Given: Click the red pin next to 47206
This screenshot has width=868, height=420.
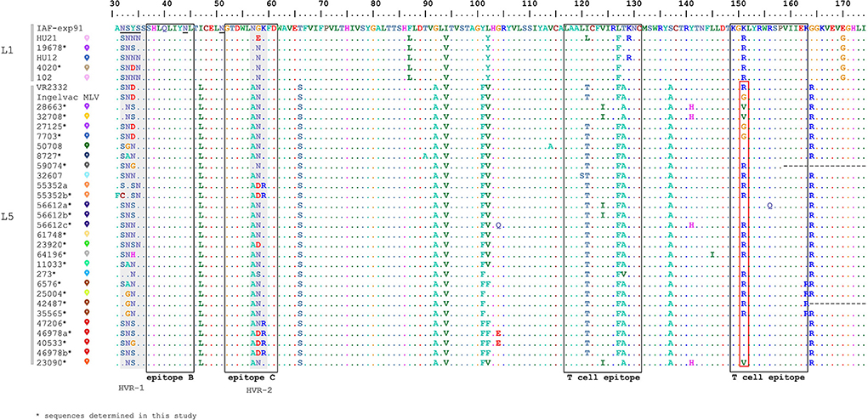Looking at the screenshot, I should point(87,323).
